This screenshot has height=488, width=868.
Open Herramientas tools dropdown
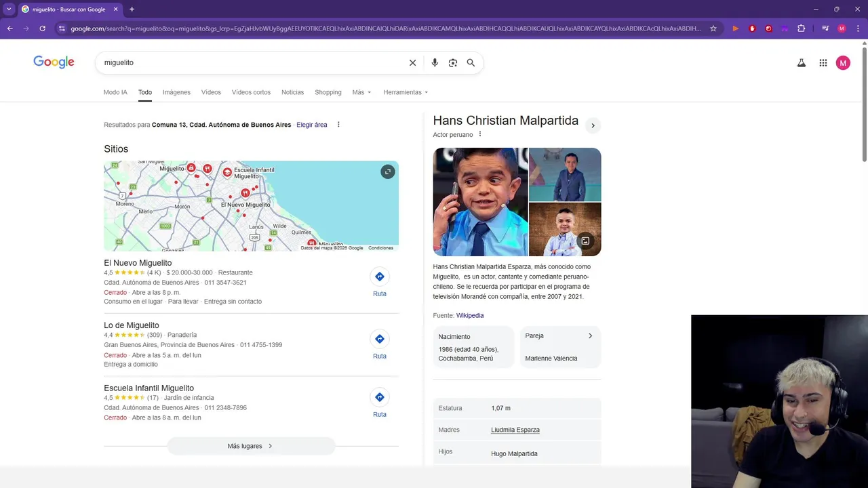[406, 92]
